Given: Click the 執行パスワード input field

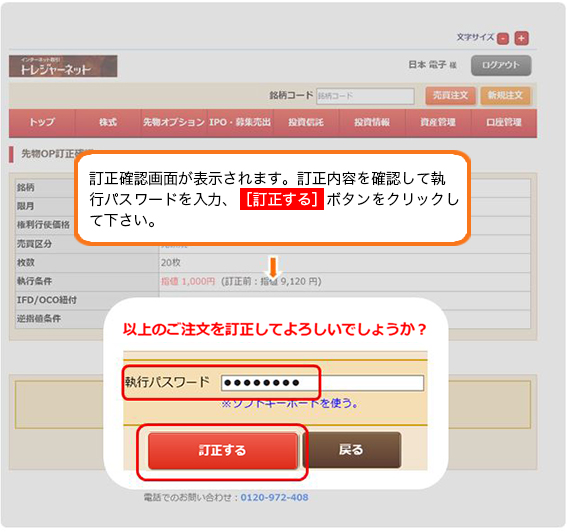Looking at the screenshot, I should (x=322, y=383).
